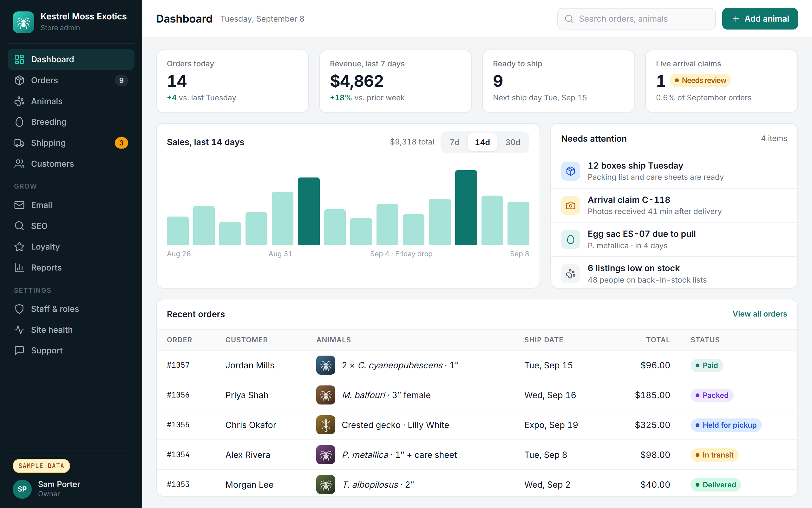Image resolution: width=812 pixels, height=508 pixels.
Task: Click the Support chat bubble icon
Action: point(19,351)
